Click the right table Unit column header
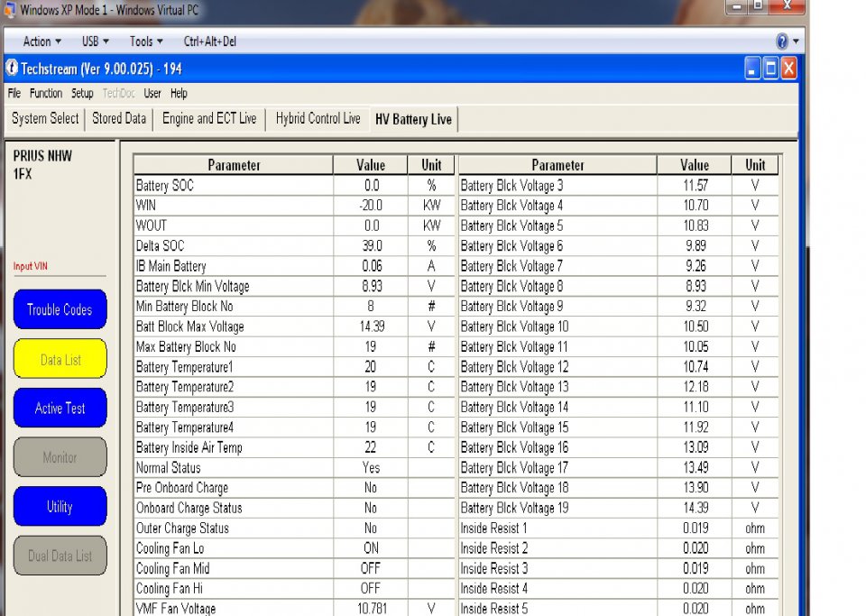 coord(755,165)
